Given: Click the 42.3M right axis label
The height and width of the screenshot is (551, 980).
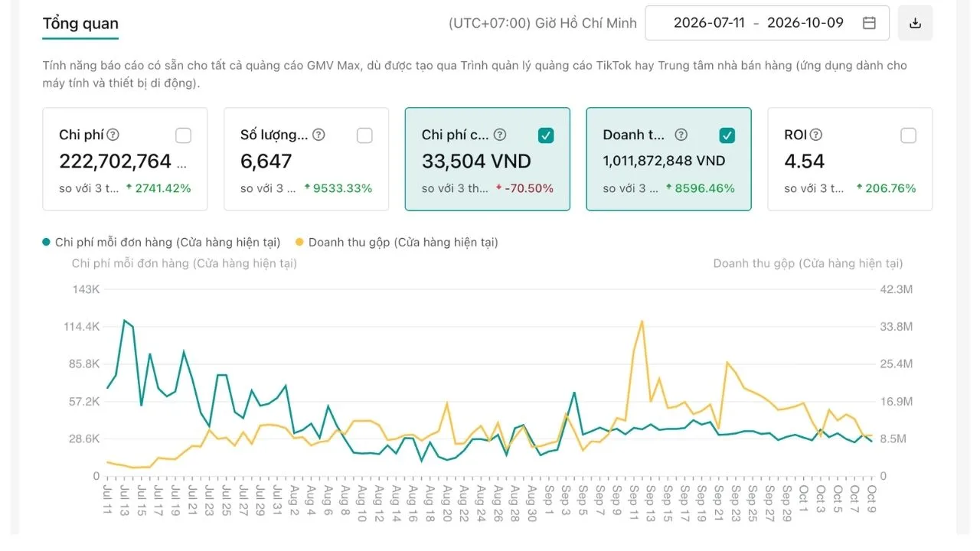Looking at the screenshot, I should click(x=897, y=289).
